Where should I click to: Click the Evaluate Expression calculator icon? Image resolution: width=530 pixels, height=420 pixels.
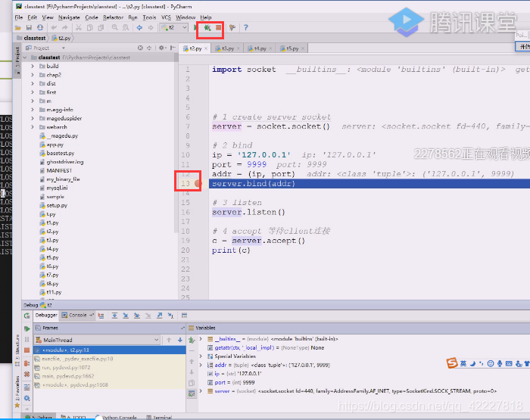coord(184,316)
